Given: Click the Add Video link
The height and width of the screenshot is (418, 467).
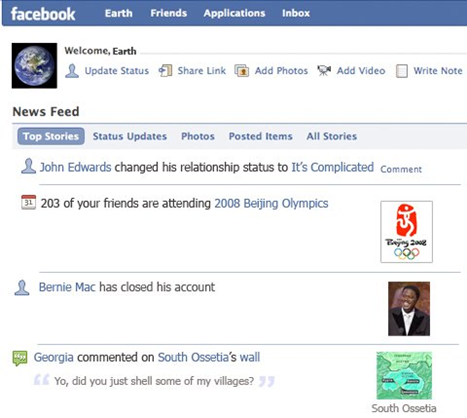Looking at the screenshot, I should coord(361,71).
